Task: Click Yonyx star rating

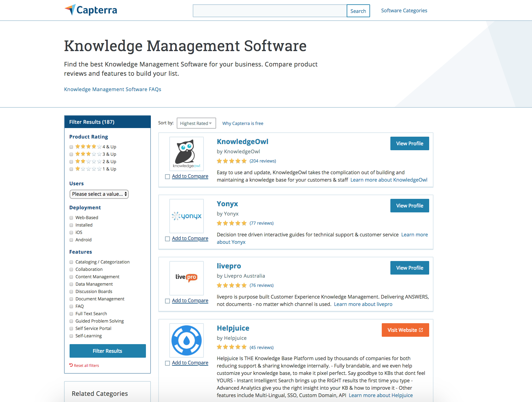Action: [232, 223]
